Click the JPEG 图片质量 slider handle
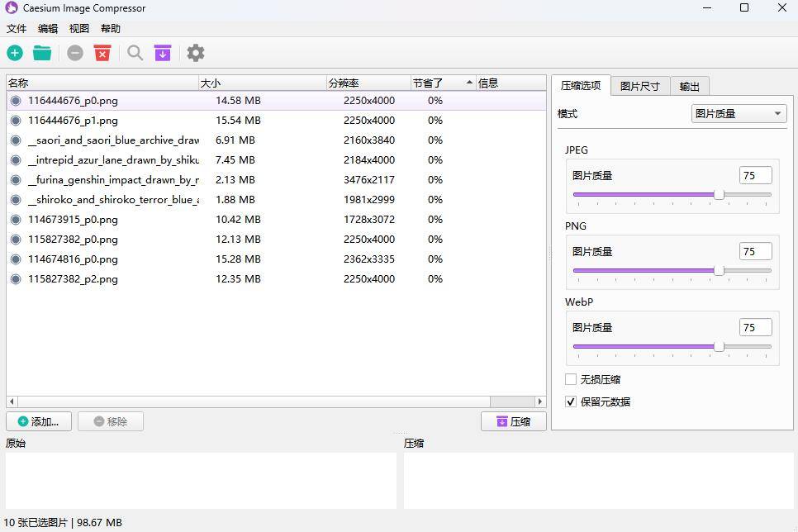This screenshot has height=532, width=798. click(x=720, y=194)
